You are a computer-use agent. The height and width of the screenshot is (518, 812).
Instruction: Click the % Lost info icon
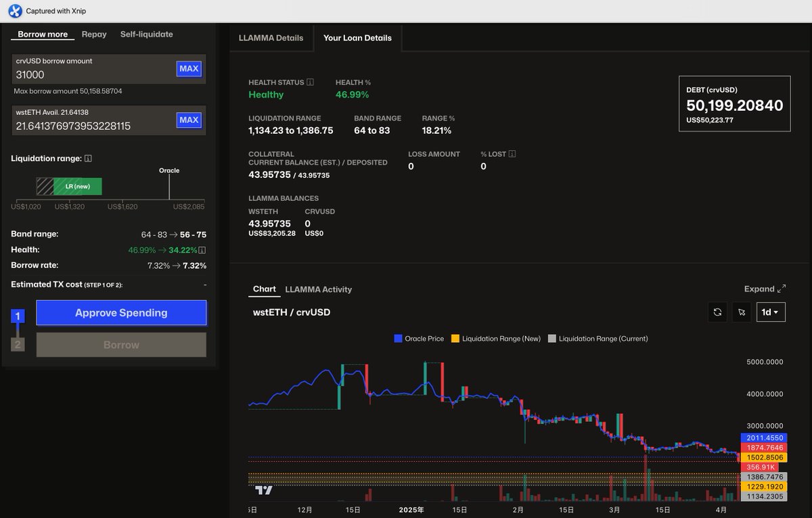(x=512, y=154)
